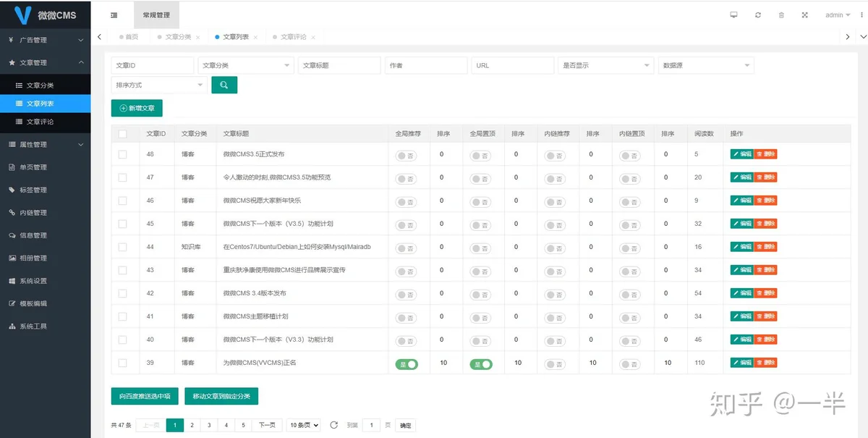Turn on 内链推荐 for article 47
The width and height of the screenshot is (868, 438).
556,178
